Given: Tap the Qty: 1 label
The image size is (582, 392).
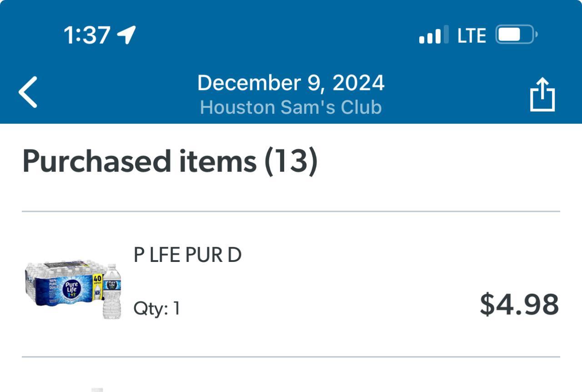Looking at the screenshot, I should (x=156, y=309).
